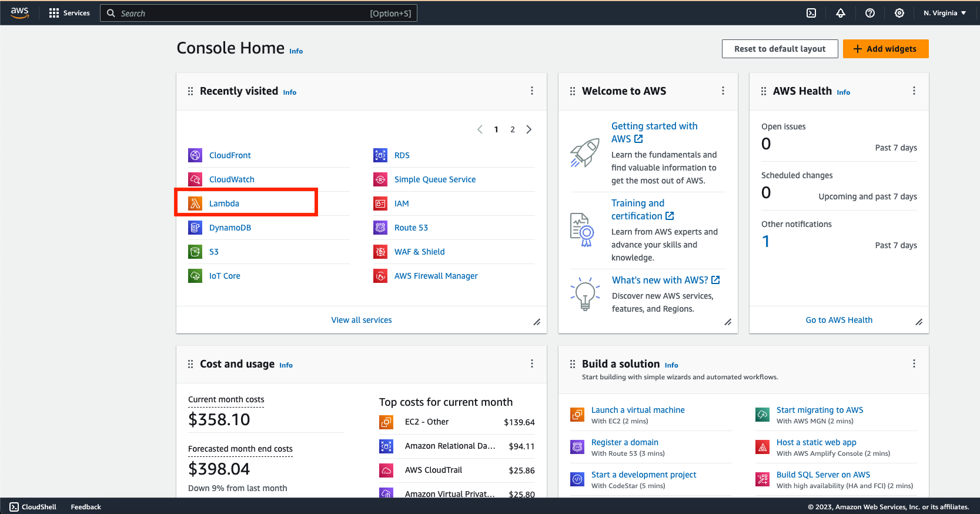Open the Build a solution options menu
The image size is (980, 514).
click(x=914, y=363)
